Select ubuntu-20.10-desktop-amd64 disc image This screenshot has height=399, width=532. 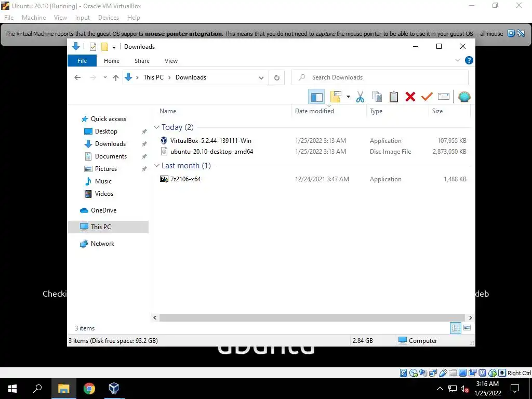point(212,152)
